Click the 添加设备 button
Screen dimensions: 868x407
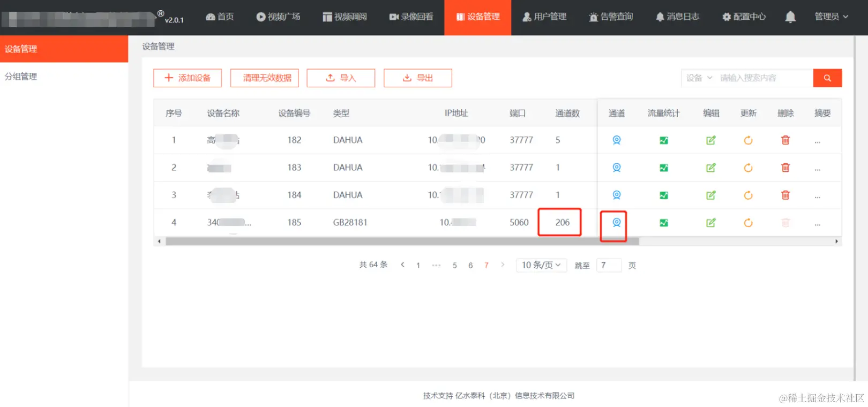pos(188,78)
